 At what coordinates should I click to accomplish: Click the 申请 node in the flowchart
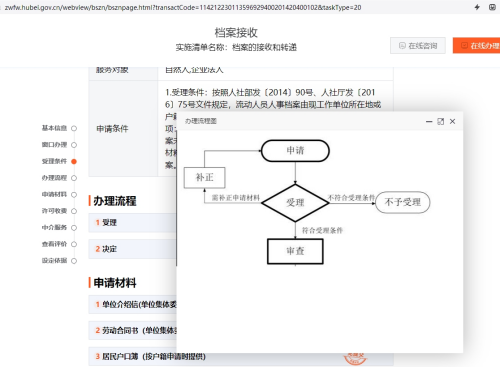tap(295, 151)
